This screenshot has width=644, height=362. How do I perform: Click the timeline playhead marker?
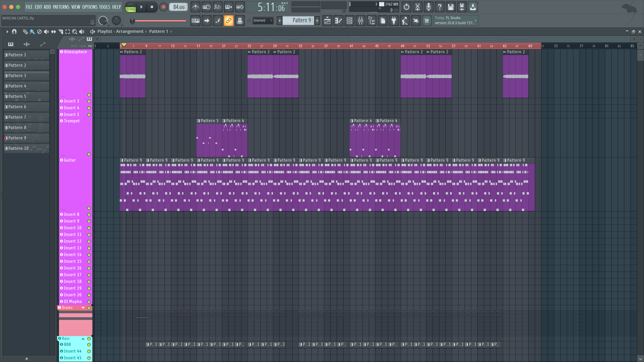tap(124, 45)
